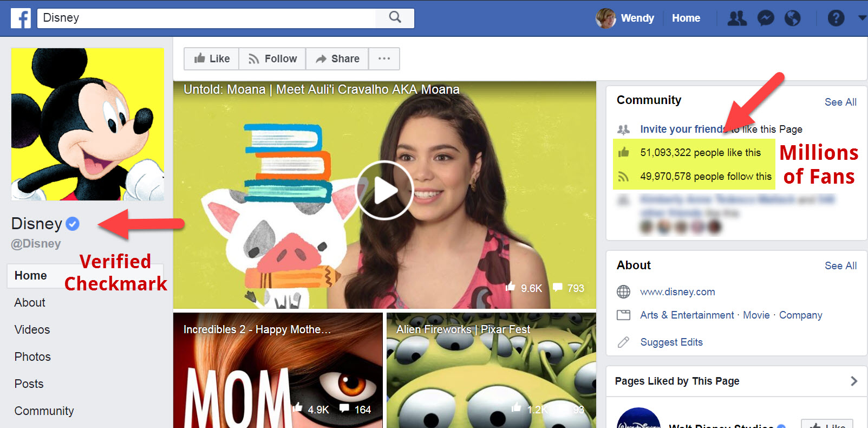Click the 793 comments icon
The width and height of the screenshot is (868, 428).
[x=558, y=288]
